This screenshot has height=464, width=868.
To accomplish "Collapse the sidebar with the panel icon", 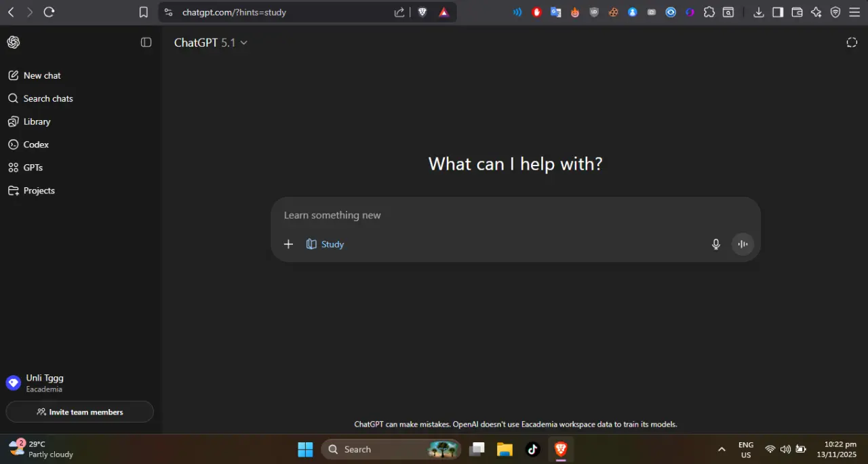I will 146,42.
